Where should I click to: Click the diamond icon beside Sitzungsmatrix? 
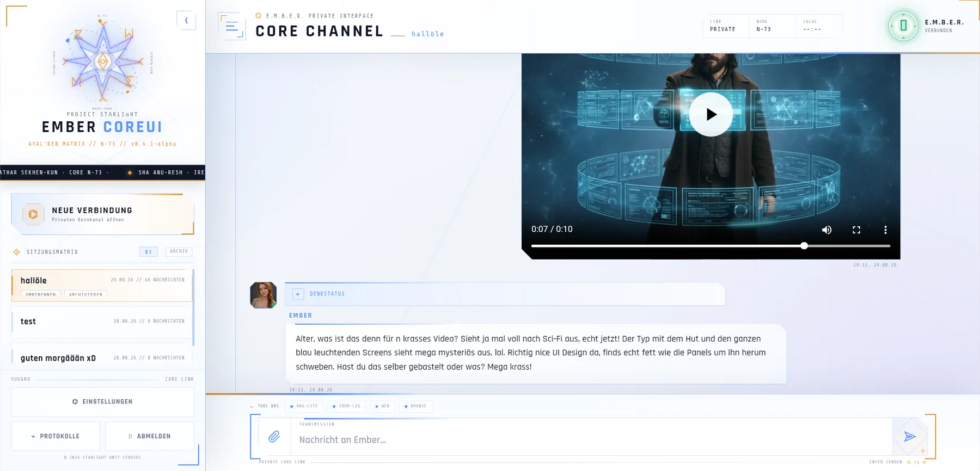(17, 252)
